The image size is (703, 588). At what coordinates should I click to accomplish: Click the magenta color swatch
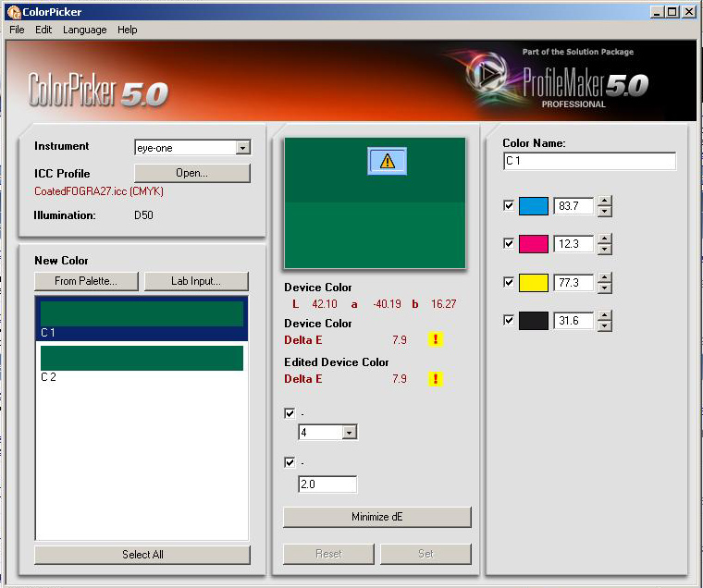tap(534, 244)
